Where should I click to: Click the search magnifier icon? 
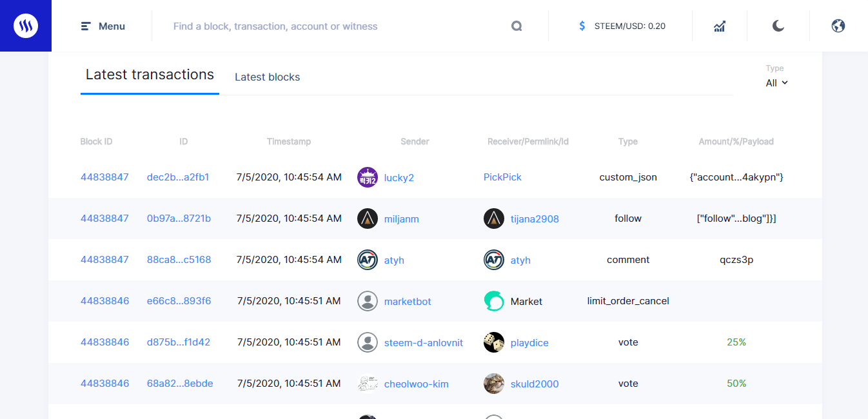coord(517,26)
